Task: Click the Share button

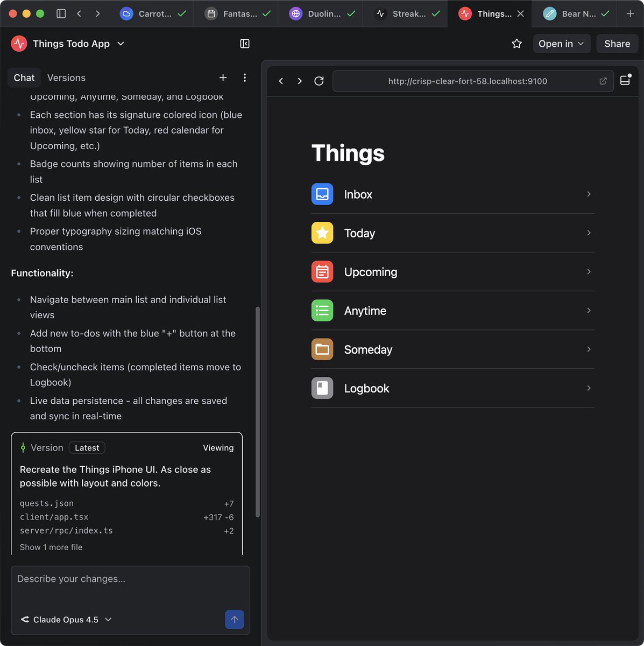Action: coord(617,44)
